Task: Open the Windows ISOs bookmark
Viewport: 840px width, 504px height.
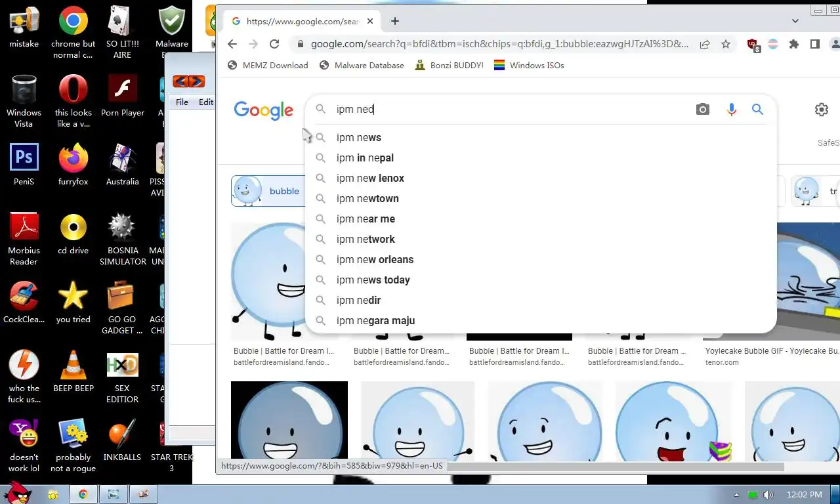Action: [x=529, y=65]
